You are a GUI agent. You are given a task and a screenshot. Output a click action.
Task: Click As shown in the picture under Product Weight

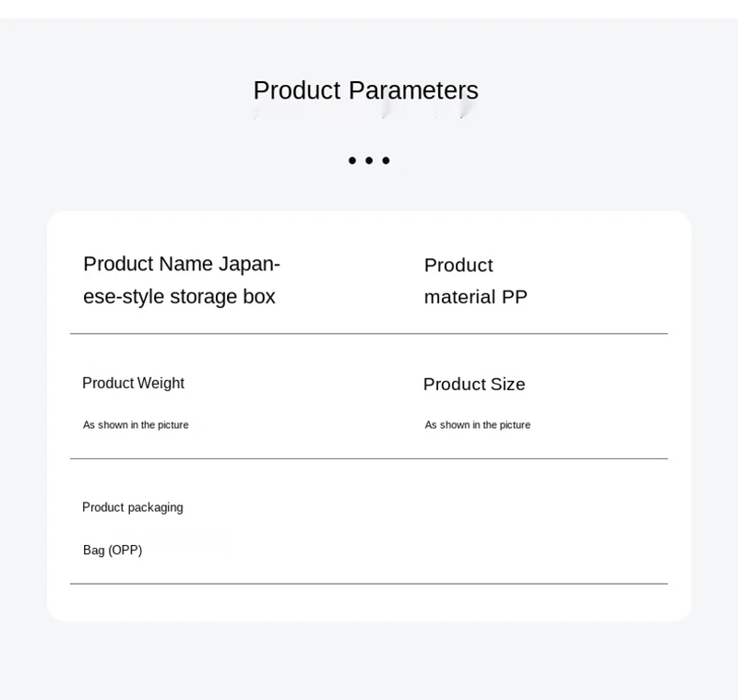(x=136, y=425)
